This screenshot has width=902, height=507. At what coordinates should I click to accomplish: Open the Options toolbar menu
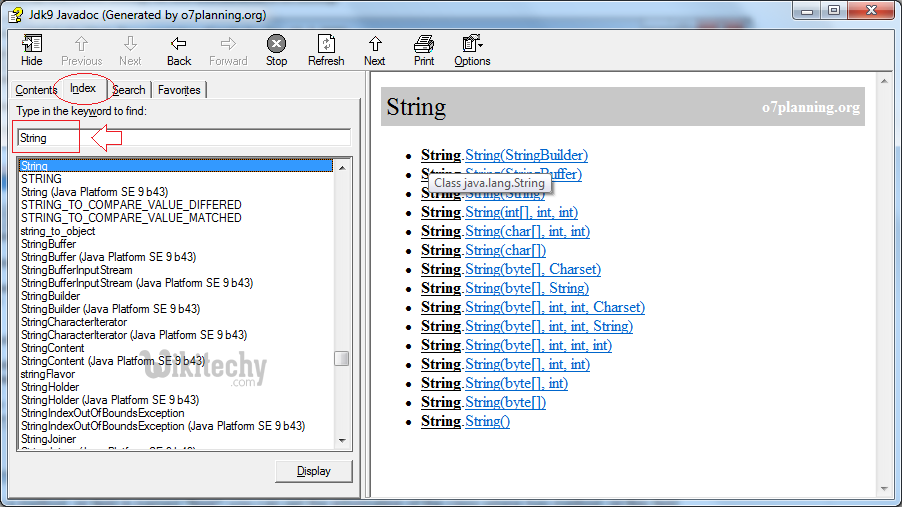472,50
